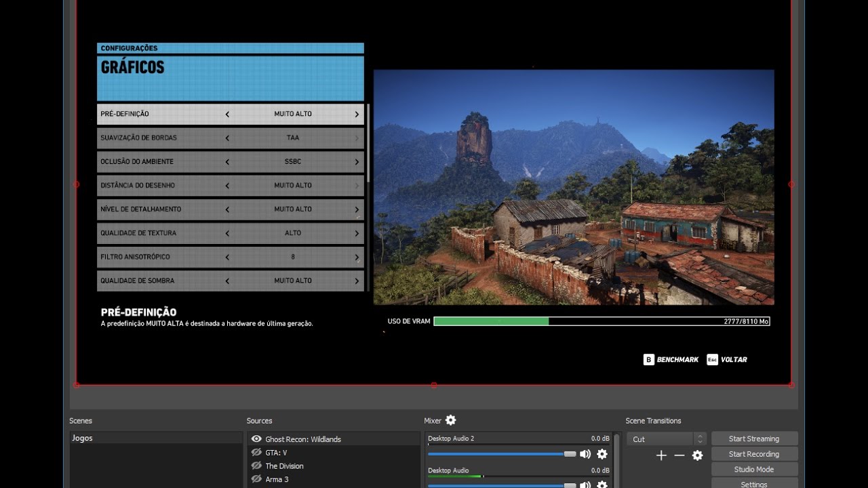Show the GTA: V source
The image size is (868, 488).
click(256, 452)
